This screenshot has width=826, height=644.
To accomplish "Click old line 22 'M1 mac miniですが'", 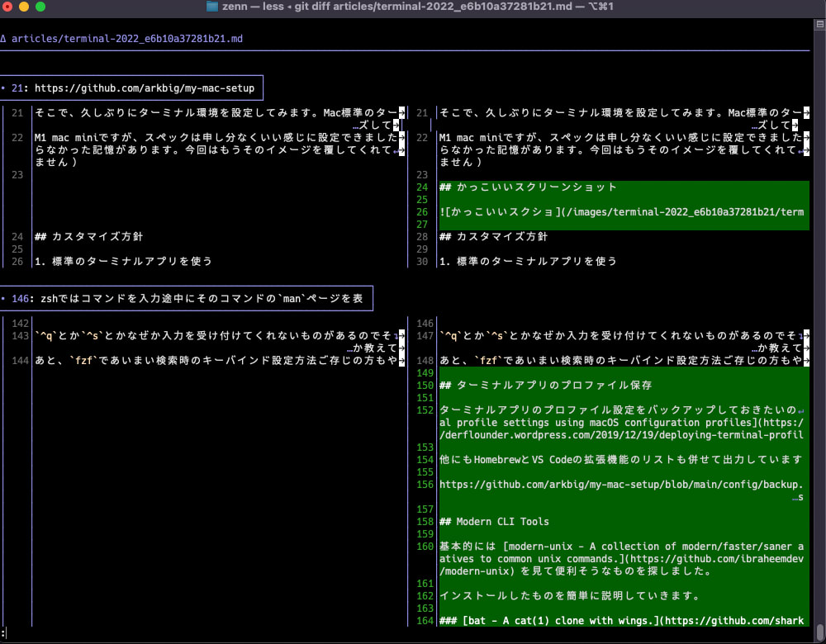I will coord(216,137).
